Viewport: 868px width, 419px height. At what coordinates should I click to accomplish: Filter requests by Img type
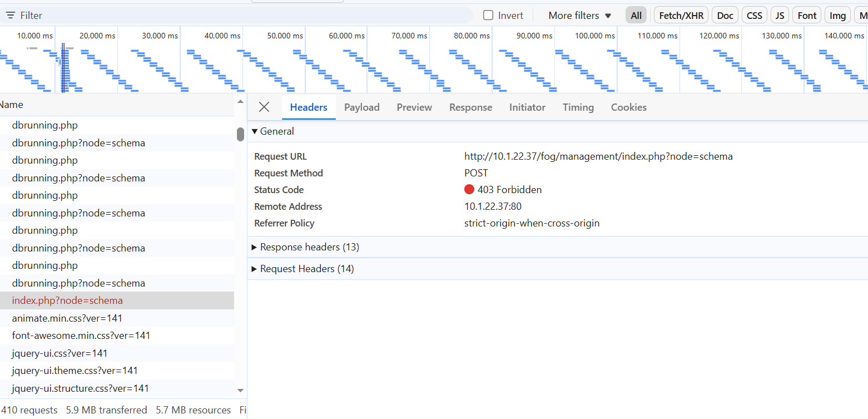pyautogui.click(x=837, y=16)
